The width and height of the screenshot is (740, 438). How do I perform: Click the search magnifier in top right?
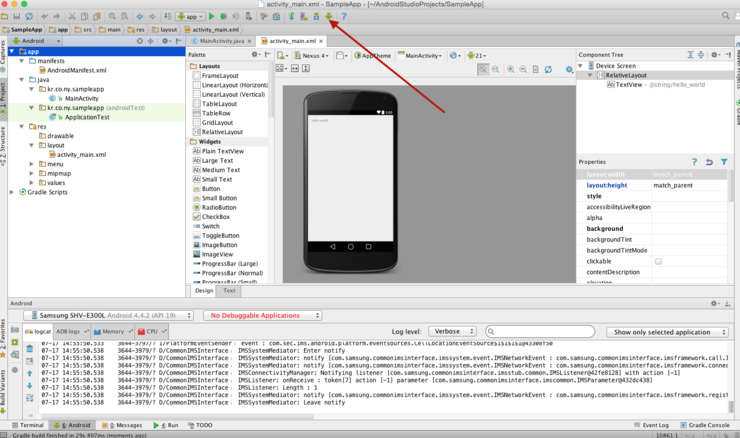pyautogui.click(x=725, y=16)
